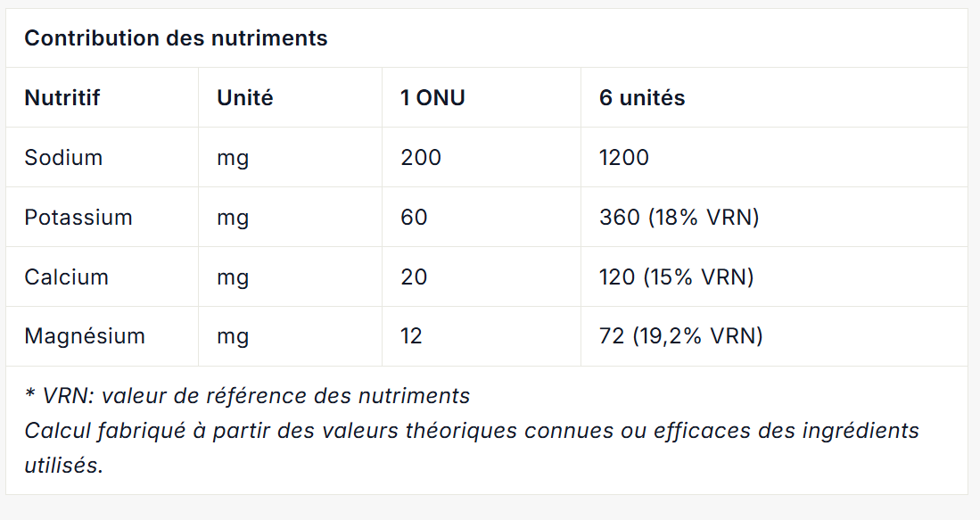The height and width of the screenshot is (520, 980).
Task: Select the Magnésium value 12
Action: point(411,336)
